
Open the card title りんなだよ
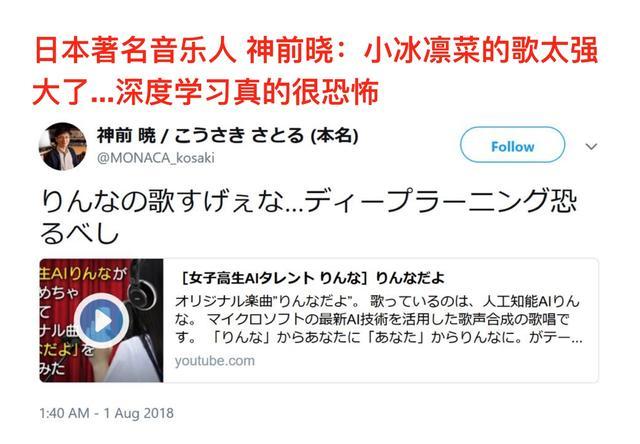(312, 278)
